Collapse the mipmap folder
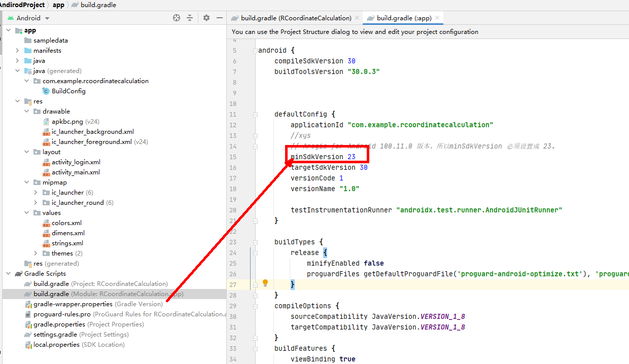Image resolution: width=629 pixels, height=364 pixels. pos(27,183)
